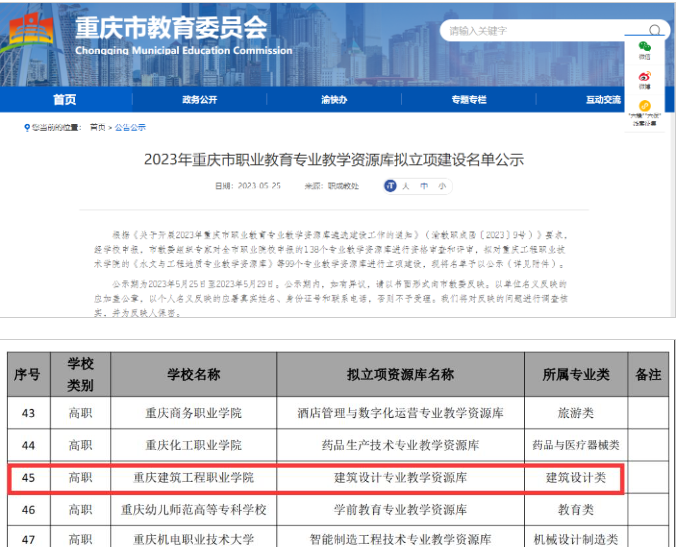685x547 pixels.
Task: Select the 重庆幼儿师范高等专科学校 cell
Action: 194,510
